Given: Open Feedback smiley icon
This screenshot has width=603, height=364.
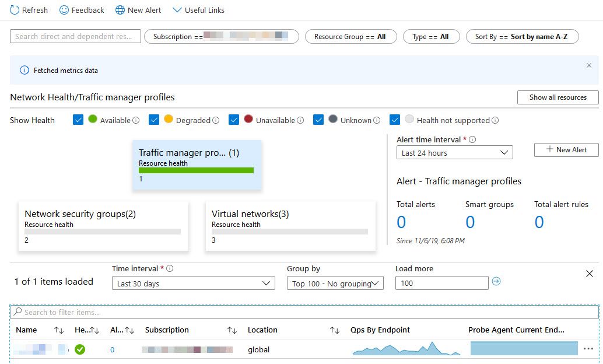Looking at the screenshot, I should [x=64, y=10].
